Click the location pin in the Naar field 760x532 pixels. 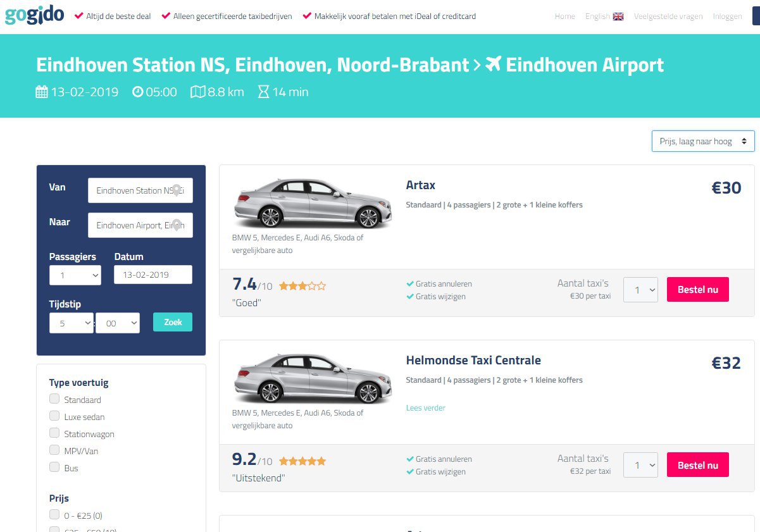point(177,225)
